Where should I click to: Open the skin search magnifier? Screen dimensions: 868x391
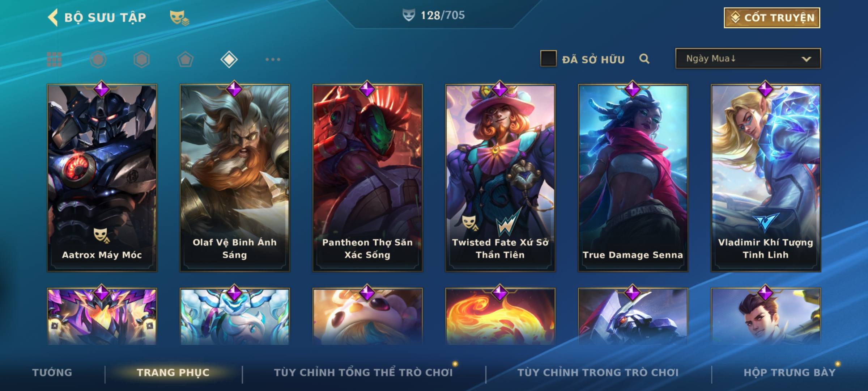pyautogui.click(x=644, y=59)
